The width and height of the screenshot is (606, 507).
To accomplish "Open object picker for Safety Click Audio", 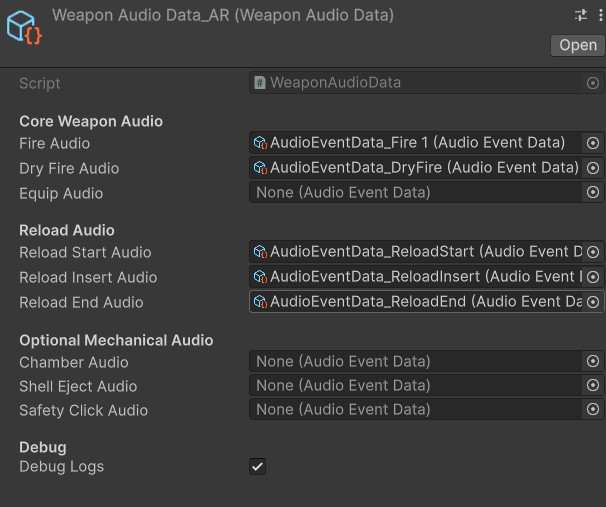I will click(x=592, y=409).
